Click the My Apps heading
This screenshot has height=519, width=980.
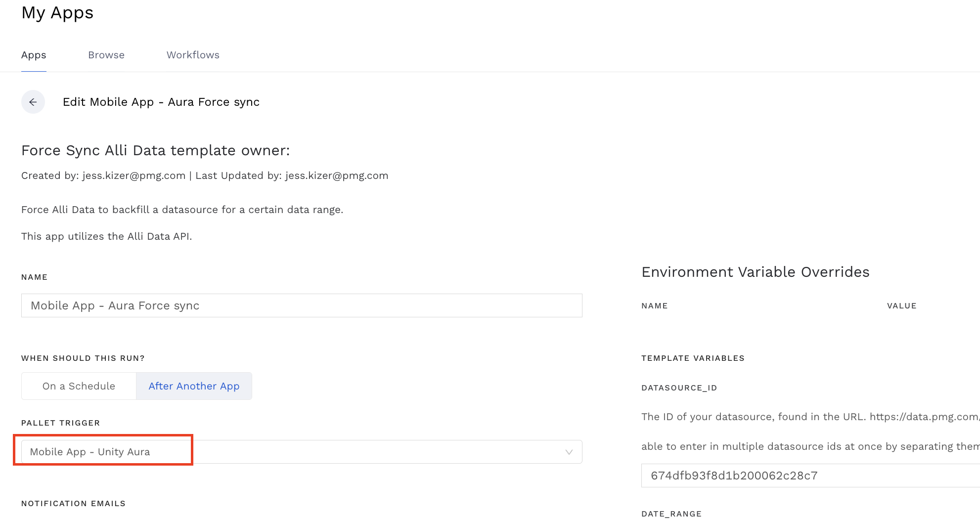point(57,13)
